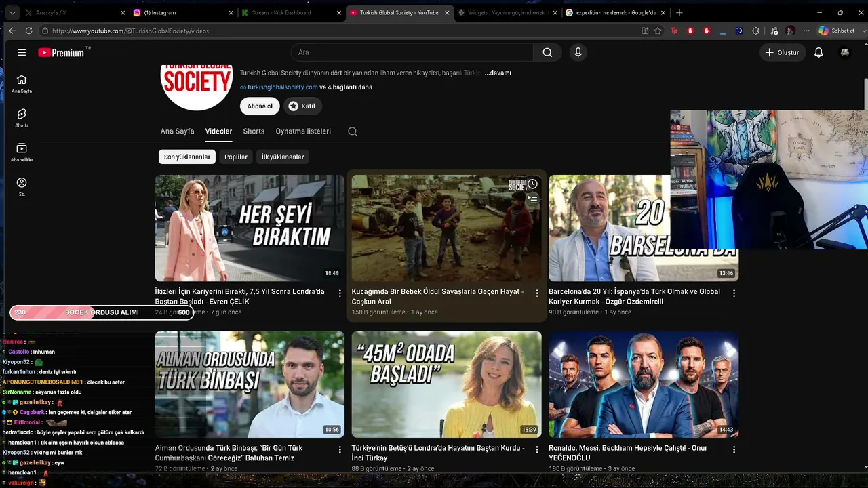Click the YouTube search input field
This screenshot has height=488, width=868.
click(412, 52)
